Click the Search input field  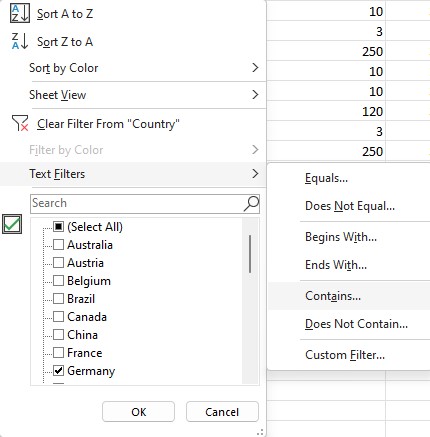coord(137,203)
